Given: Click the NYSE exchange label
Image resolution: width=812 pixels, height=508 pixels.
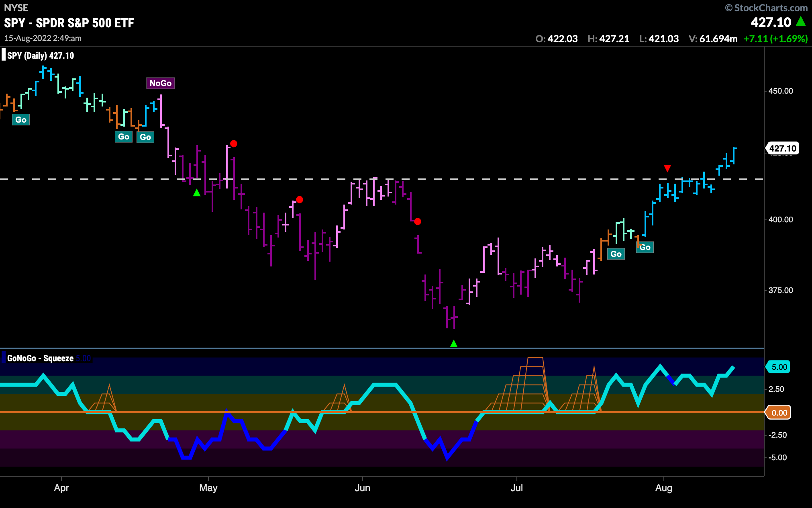Looking at the screenshot, I should (x=16, y=8).
